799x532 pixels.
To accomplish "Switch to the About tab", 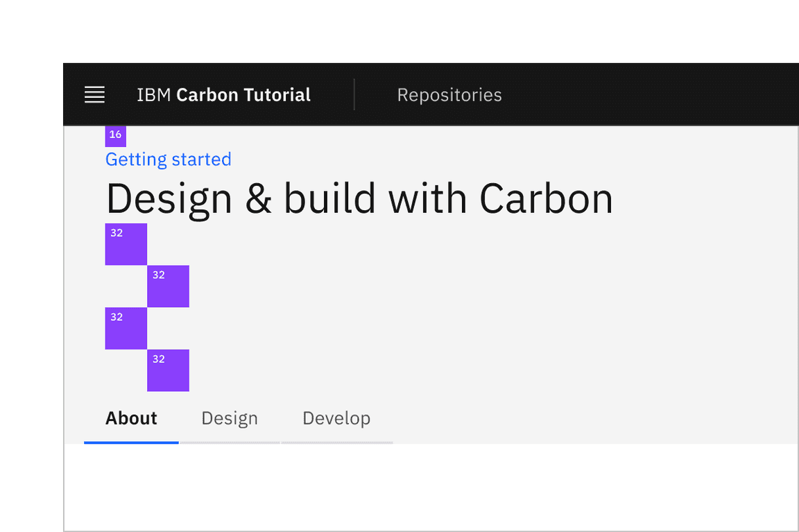I will coord(131,418).
